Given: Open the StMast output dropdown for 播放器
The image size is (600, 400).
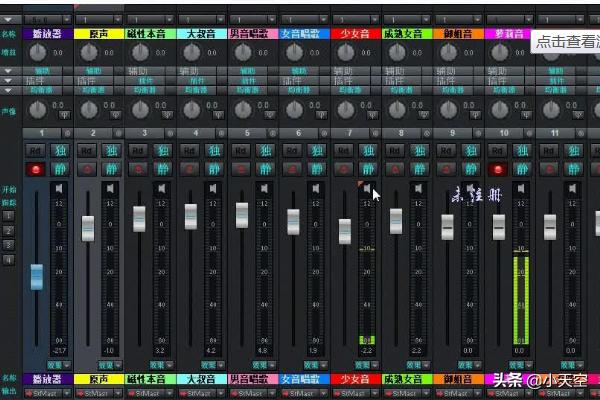Looking at the screenshot, I should click(x=47, y=393).
